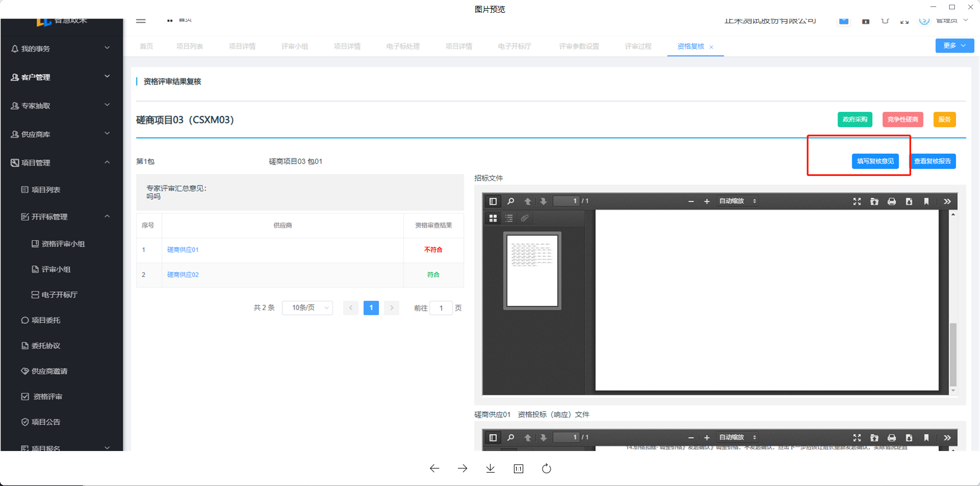The height and width of the screenshot is (486, 980).
Task: Show the previous image in preview
Action: click(x=435, y=469)
